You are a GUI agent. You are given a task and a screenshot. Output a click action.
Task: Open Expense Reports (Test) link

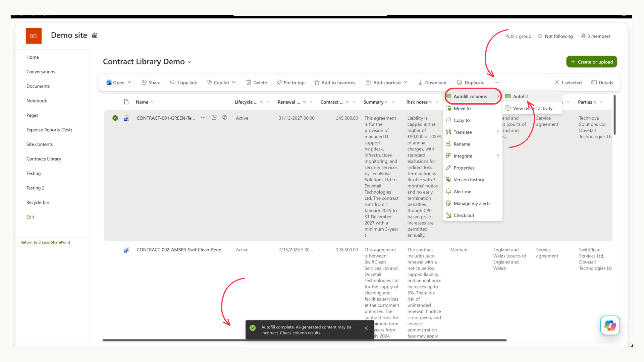[x=49, y=130]
